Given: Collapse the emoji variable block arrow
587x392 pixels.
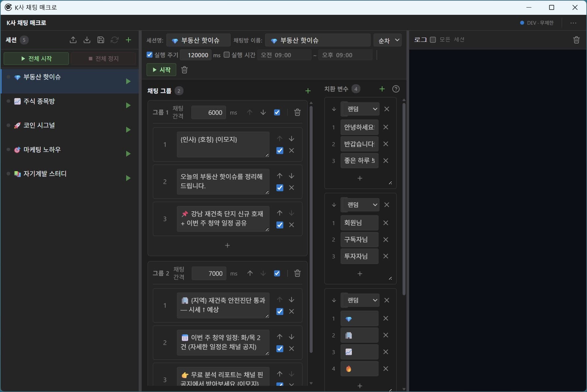Looking at the screenshot, I should (334, 300).
